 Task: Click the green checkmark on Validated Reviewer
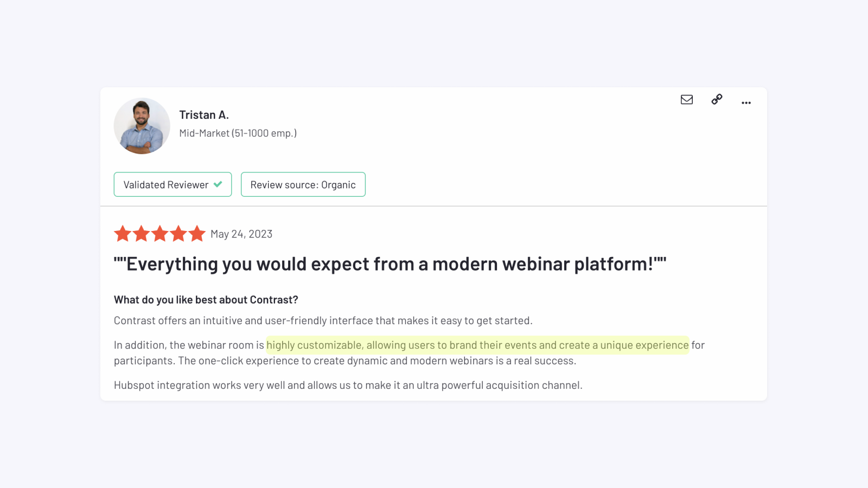point(218,184)
